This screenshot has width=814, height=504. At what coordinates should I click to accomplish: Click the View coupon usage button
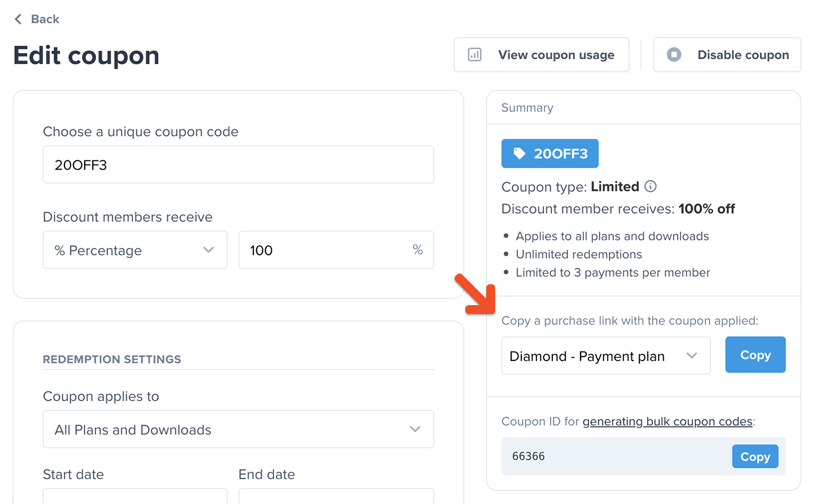pyautogui.click(x=542, y=55)
